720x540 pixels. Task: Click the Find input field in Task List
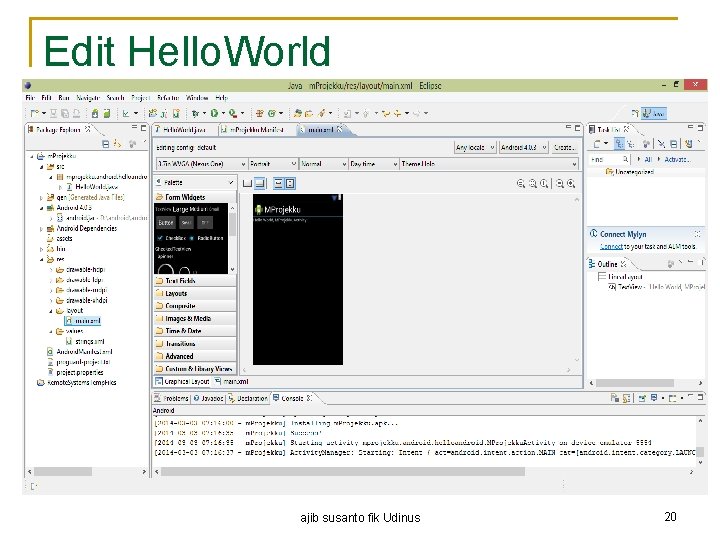point(609,159)
